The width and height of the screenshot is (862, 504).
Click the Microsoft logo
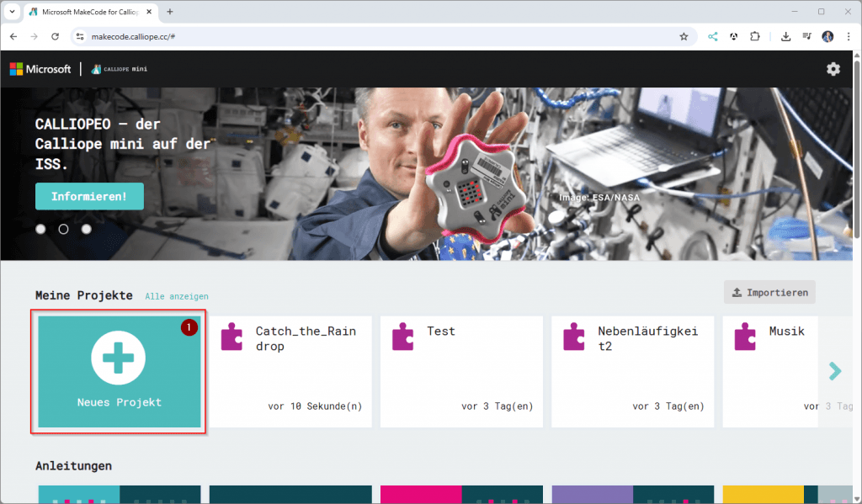point(40,69)
